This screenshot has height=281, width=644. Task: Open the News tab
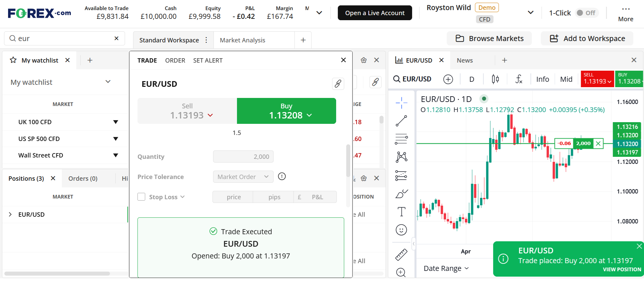(x=465, y=60)
